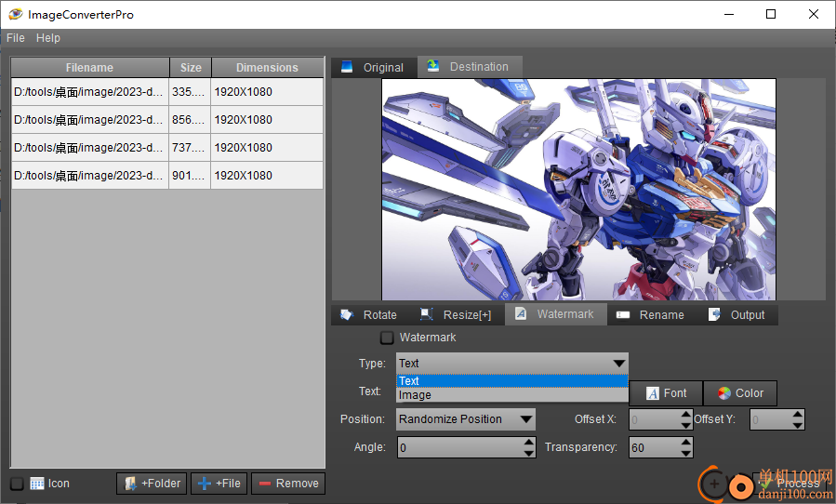Click the Font button letter A icon
The image size is (836, 504).
click(653, 393)
